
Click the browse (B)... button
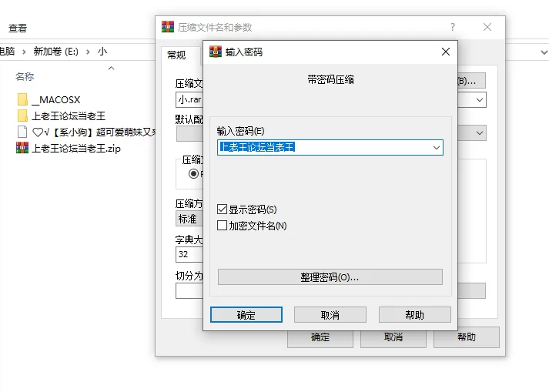coord(471,81)
